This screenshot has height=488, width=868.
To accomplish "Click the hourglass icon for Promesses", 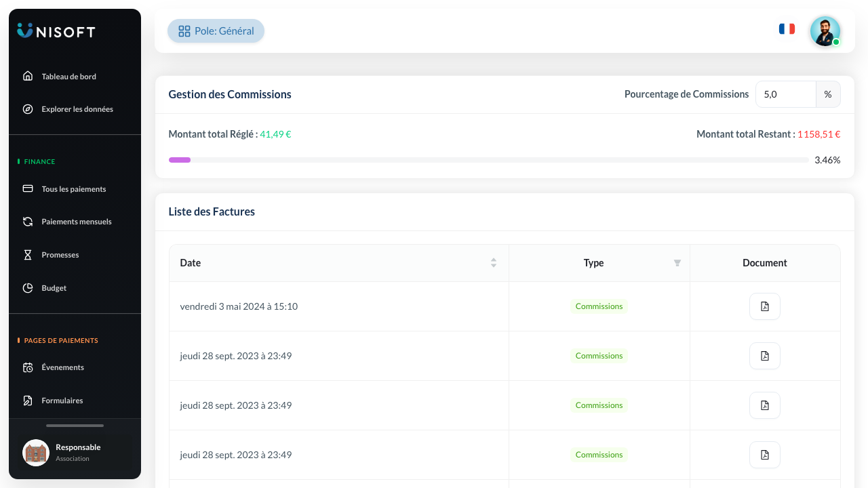I will tap(28, 255).
